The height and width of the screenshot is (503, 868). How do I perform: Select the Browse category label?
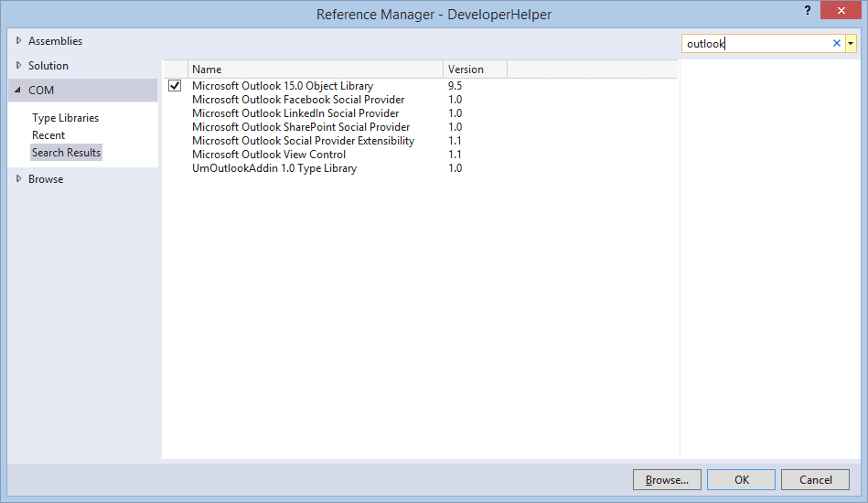pyautogui.click(x=46, y=179)
